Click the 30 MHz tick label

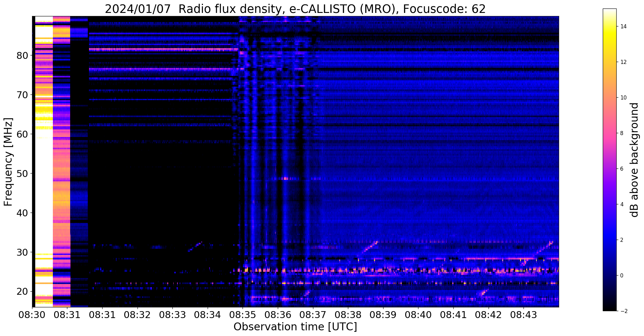tap(22, 253)
